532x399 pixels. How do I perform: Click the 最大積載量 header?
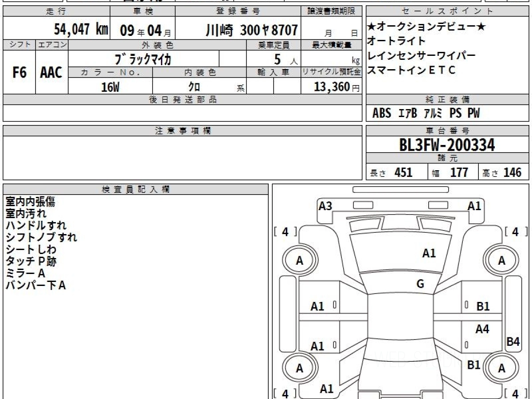point(332,45)
